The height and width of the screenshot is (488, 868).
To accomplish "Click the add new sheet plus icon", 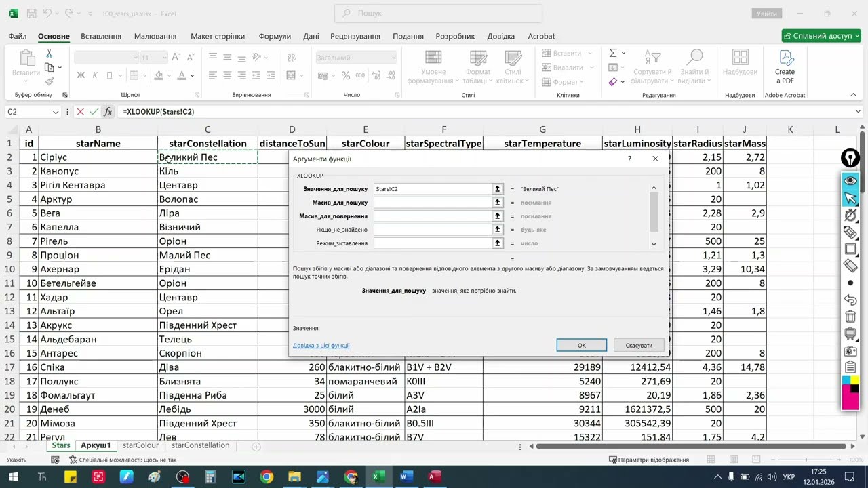I will 256,447.
